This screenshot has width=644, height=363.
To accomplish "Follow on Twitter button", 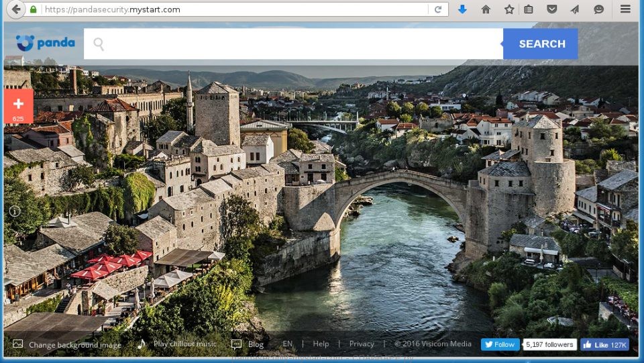I will click(x=500, y=344).
